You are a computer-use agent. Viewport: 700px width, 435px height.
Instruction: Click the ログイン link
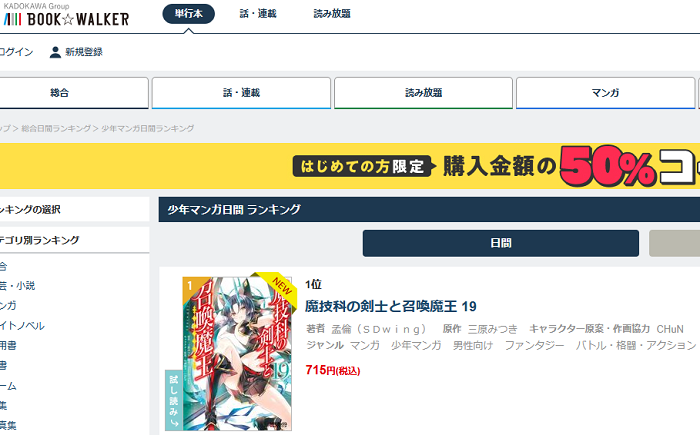(x=16, y=52)
